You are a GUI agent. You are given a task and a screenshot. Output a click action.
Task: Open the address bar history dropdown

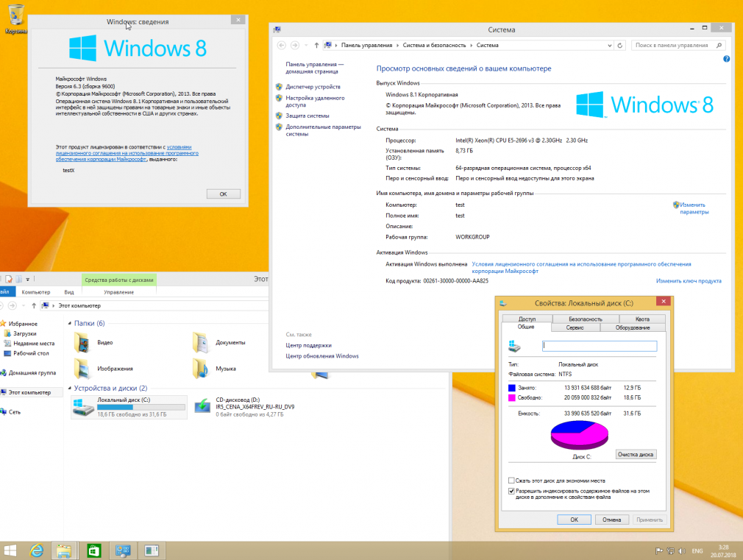click(x=609, y=46)
